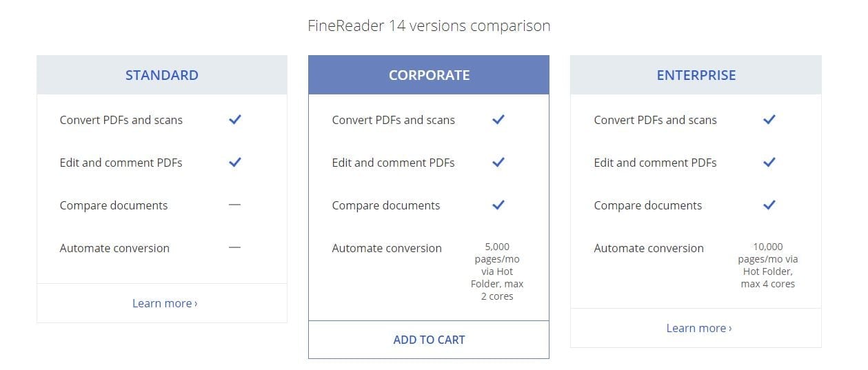868x370 pixels.
Task: Open Learn more under Standard plan
Action: click(x=165, y=303)
